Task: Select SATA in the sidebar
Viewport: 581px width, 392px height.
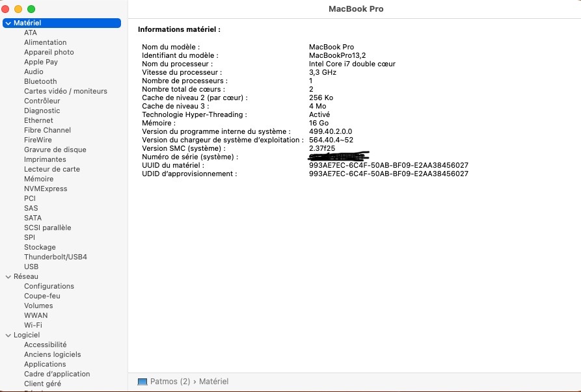Action: pyautogui.click(x=33, y=218)
